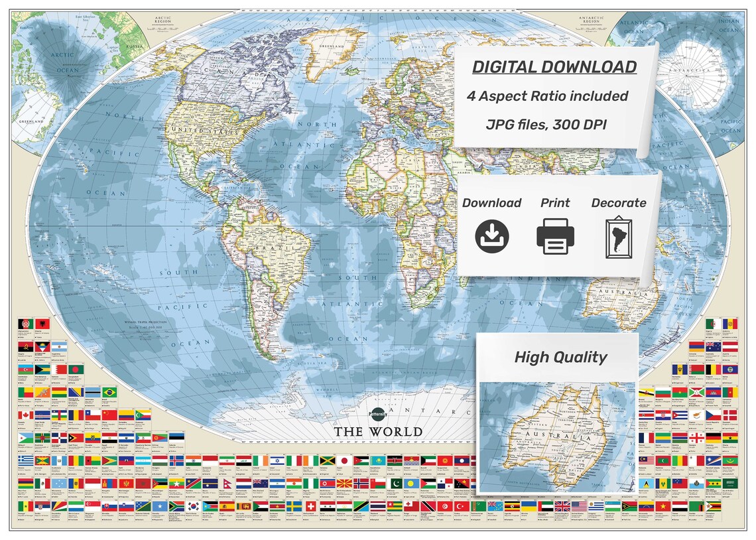This screenshot has height=540, width=756.
Task: Select the Afghanistan flag icon
Action: [x=24, y=324]
